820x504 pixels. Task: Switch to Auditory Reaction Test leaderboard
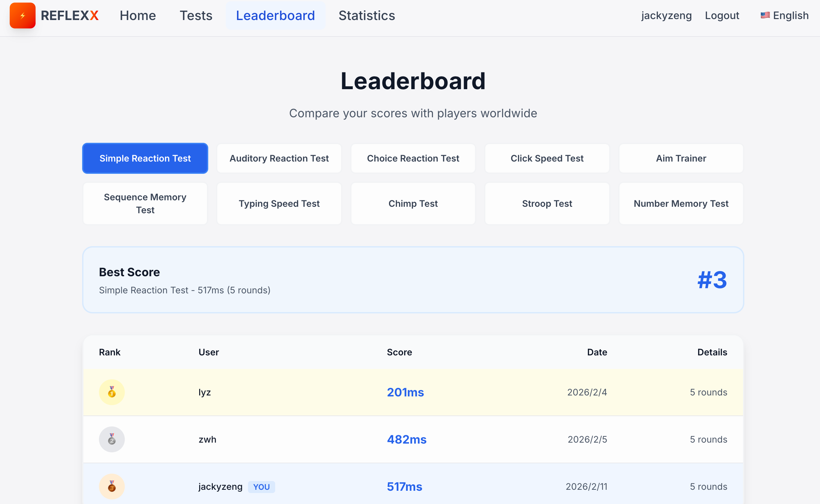coord(279,158)
